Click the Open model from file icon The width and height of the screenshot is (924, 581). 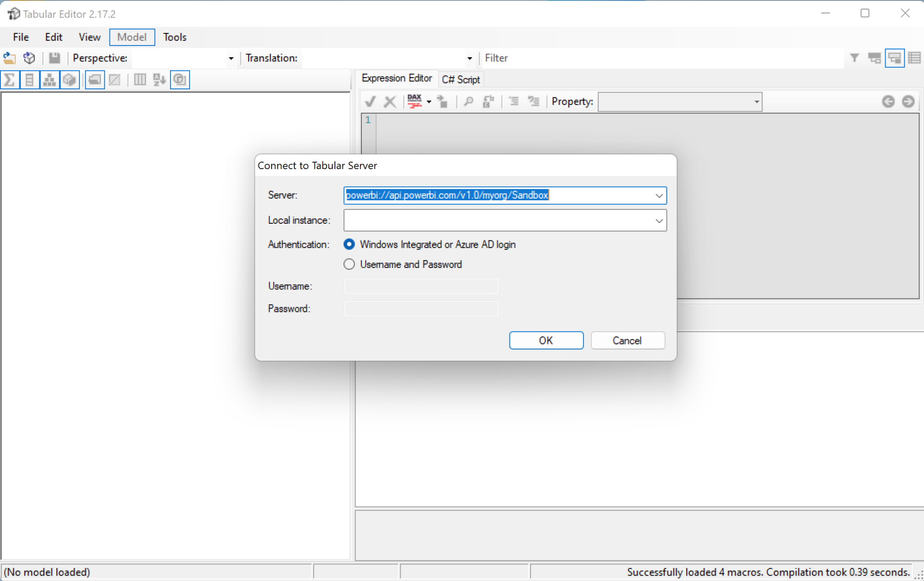9,58
